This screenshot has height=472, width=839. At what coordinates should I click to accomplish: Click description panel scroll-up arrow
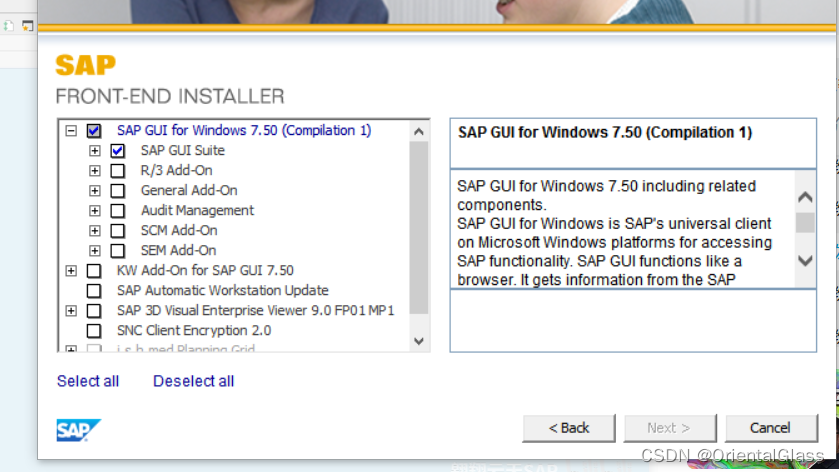[805, 197]
